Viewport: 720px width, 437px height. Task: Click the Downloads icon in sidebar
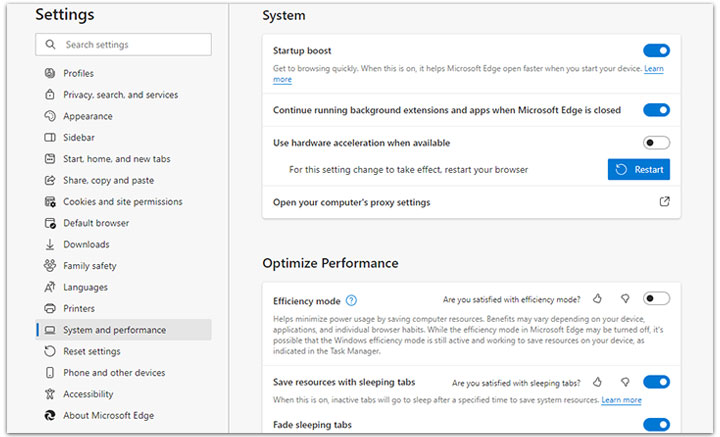pyautogui.click(x=50, y=244)
